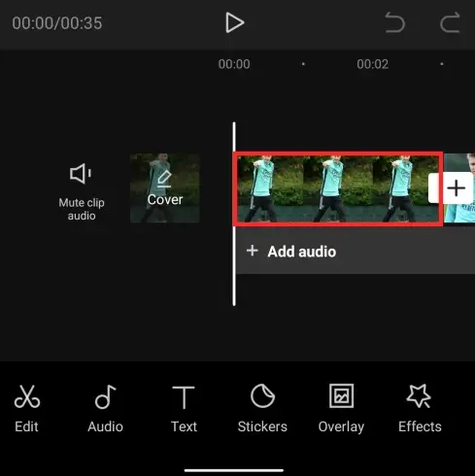Open the Audio music note tool
The height and width of the screenshot is (476, 475).
105,409
